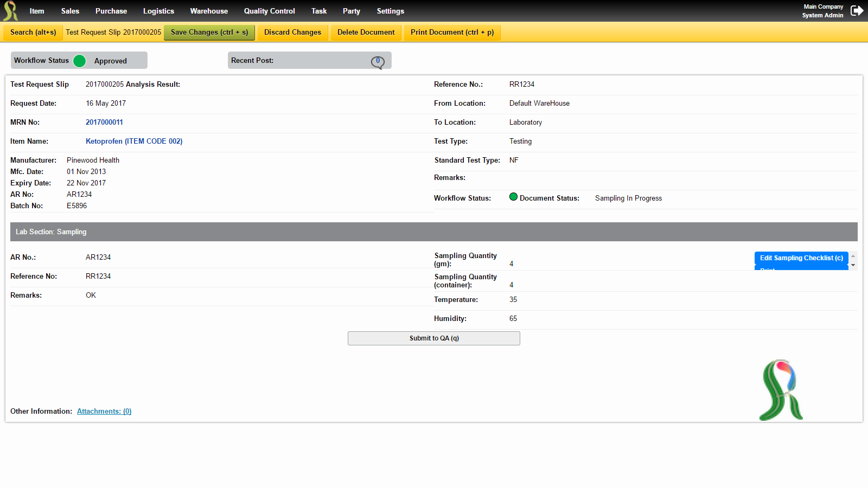868x488 pixels.
Task: Click the green Workflow Status indicator circle
Action: (79, 61)
